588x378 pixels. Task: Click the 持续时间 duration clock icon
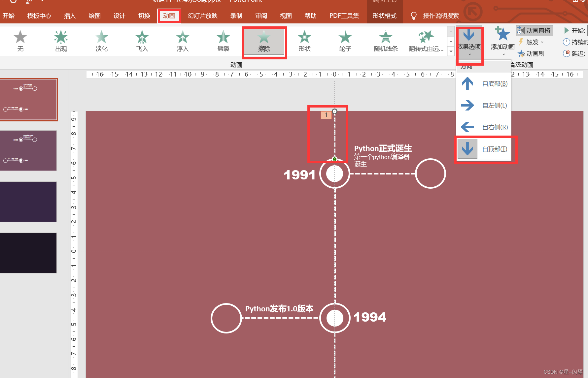566,42
